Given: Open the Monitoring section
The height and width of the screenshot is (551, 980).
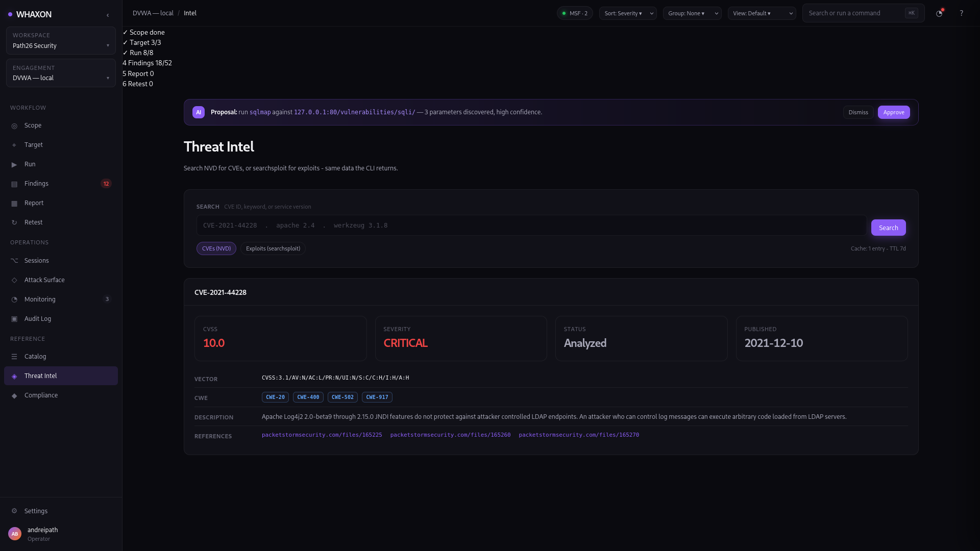Looking at the screenshot, I should 61,299.
